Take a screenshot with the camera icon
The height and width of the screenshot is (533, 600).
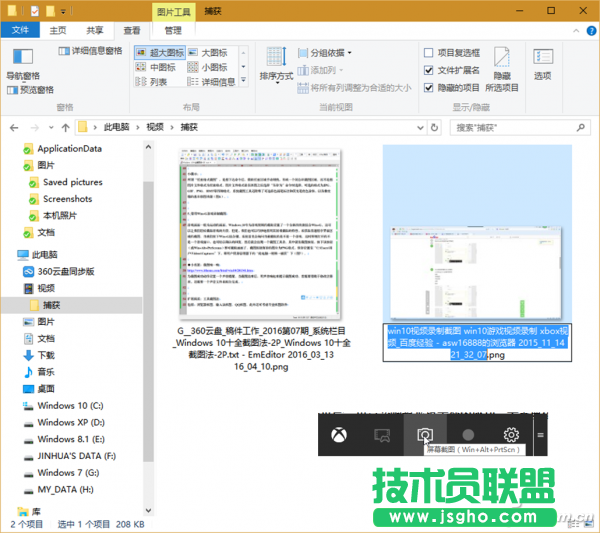click(425, 435)
